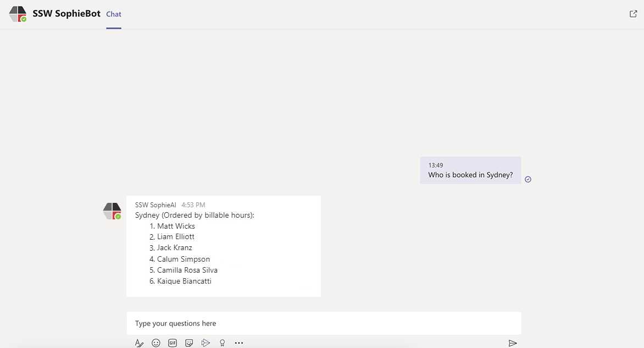Open the text Format options icon

139,343
